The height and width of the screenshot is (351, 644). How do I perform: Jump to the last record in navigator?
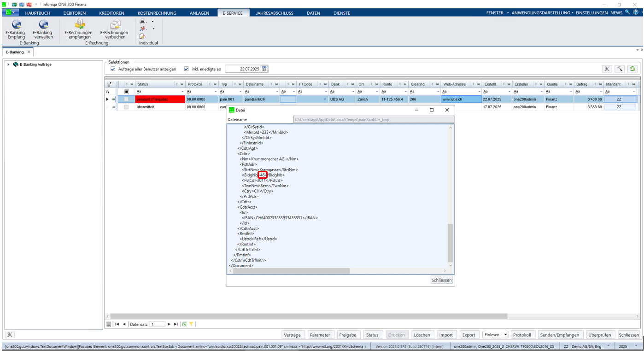[x=176, y=324]
